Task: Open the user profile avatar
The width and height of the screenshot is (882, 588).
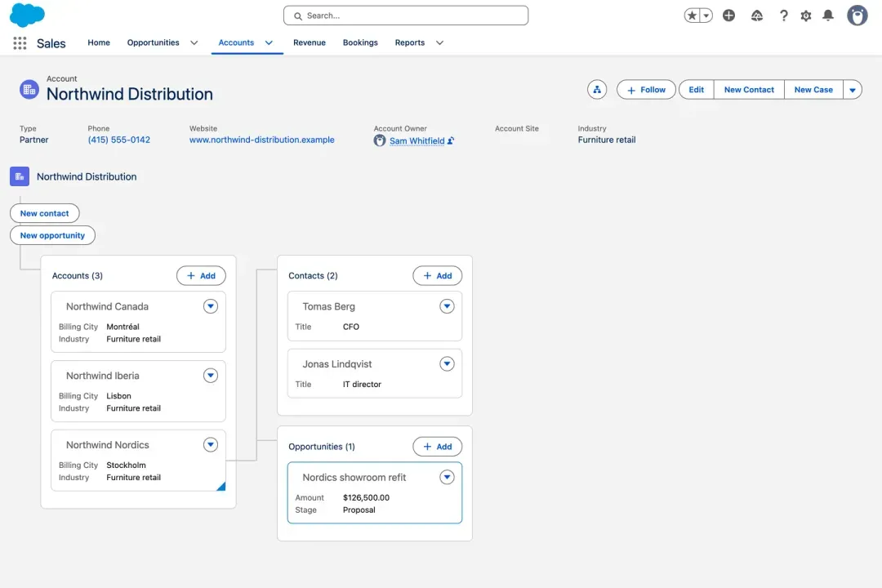Action: (857, 16)
